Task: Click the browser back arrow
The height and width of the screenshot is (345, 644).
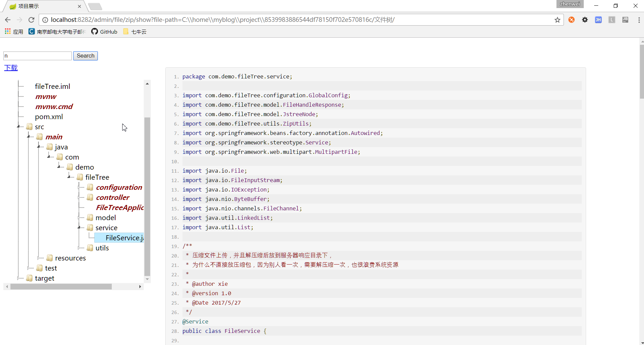Action: 8,20
